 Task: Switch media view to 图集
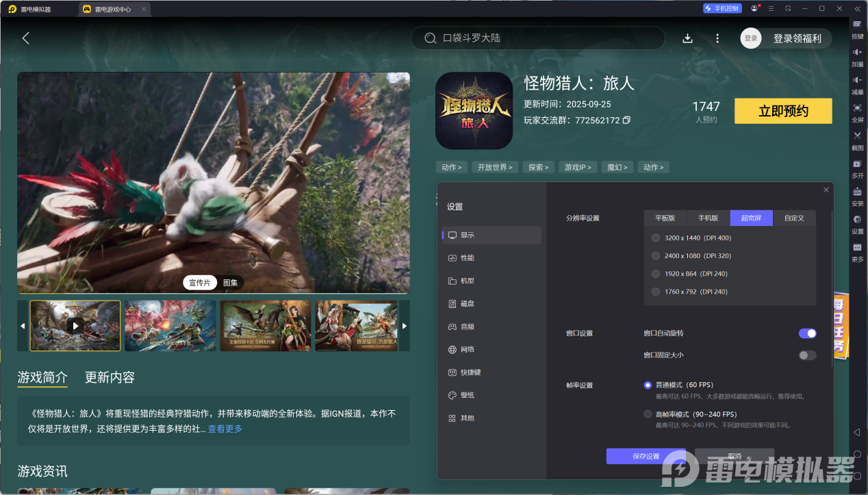231,283
